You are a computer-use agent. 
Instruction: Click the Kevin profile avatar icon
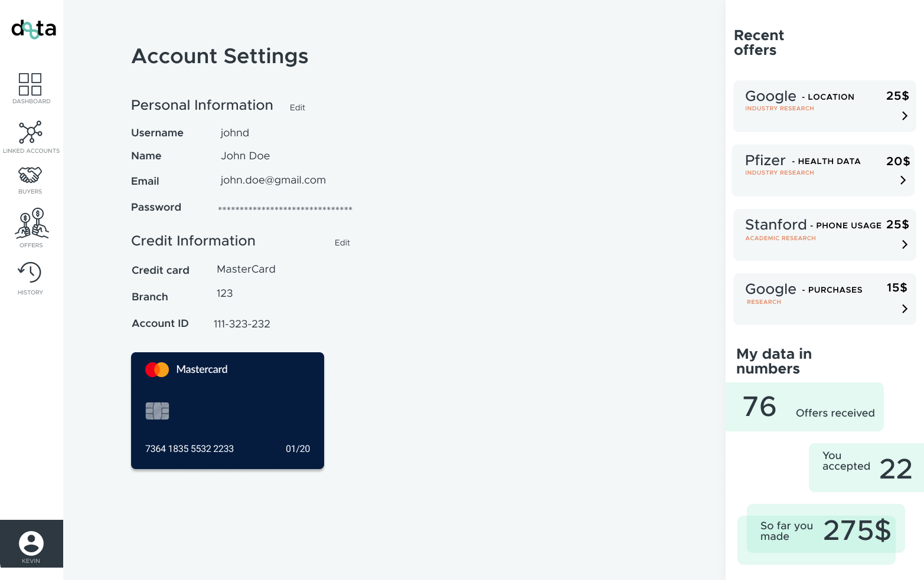pos(31,543)
